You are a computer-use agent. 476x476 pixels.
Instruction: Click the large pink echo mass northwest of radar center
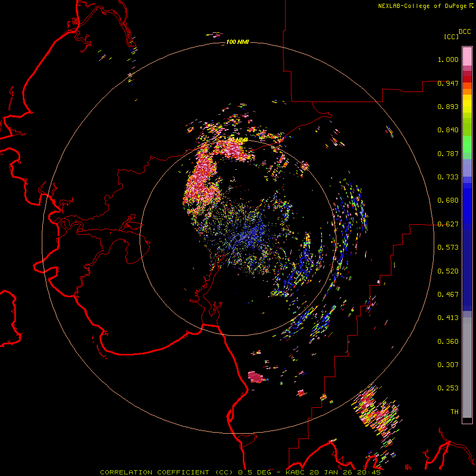point(202,179)
